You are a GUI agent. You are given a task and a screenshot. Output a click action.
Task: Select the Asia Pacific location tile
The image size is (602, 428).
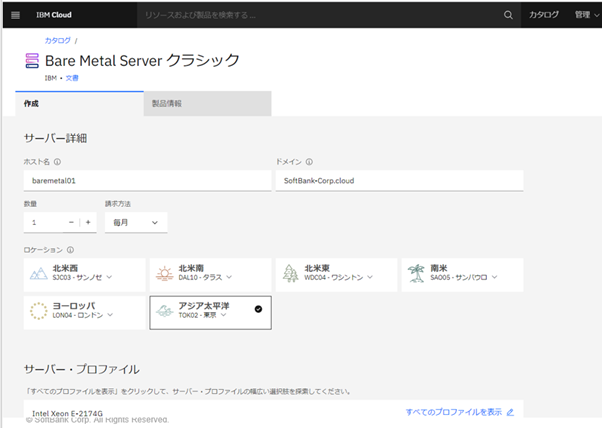click(x=210, y=311)
